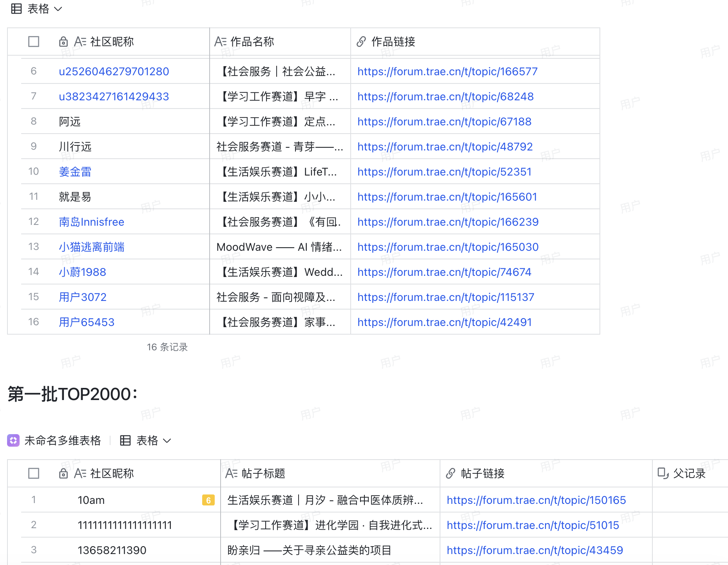
Task: Click the table view grid icon at top
Action: (x=16, y=9)
